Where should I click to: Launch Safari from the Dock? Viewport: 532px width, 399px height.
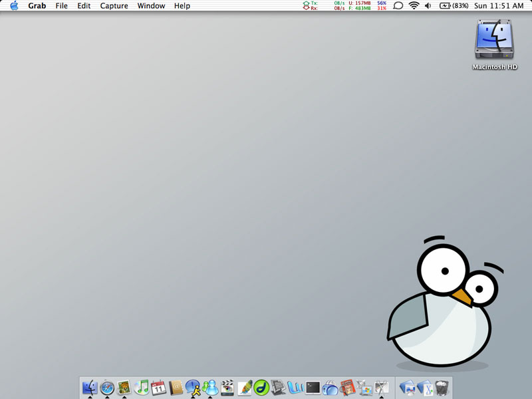[107, 388]
